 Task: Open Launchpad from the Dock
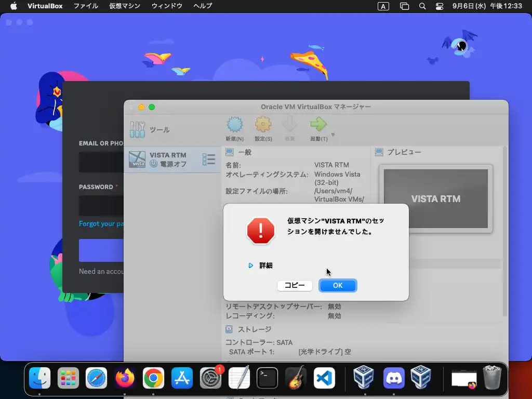(68, 378)
